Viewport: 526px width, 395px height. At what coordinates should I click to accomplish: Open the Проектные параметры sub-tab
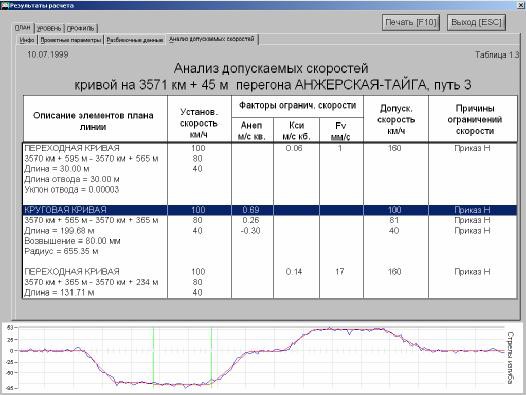click(71, 40)
